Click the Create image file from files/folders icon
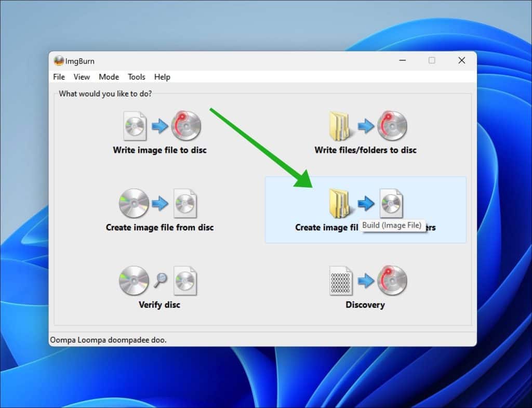Image resolution: width=532 pixels, height=408 pixels. [366, 203]
